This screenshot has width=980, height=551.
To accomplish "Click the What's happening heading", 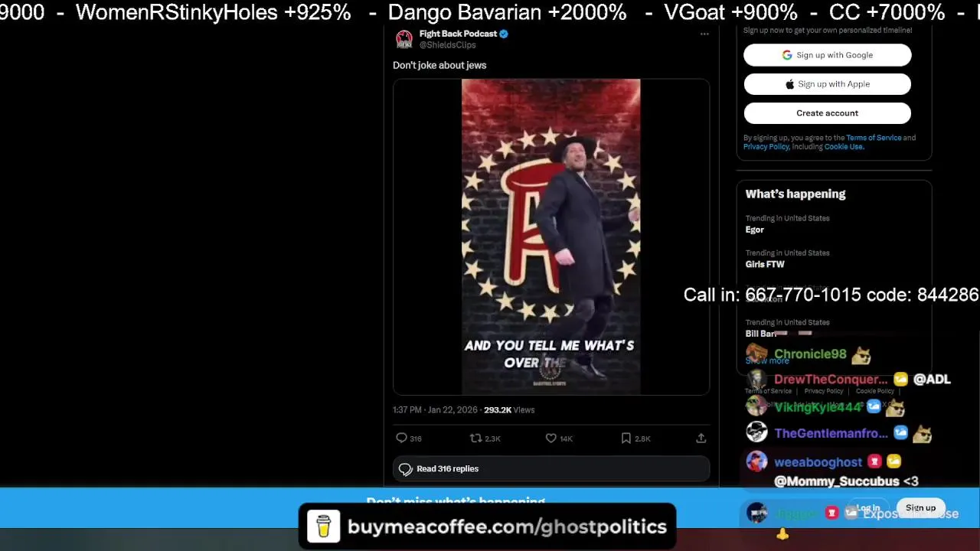I will coord(795,194).
